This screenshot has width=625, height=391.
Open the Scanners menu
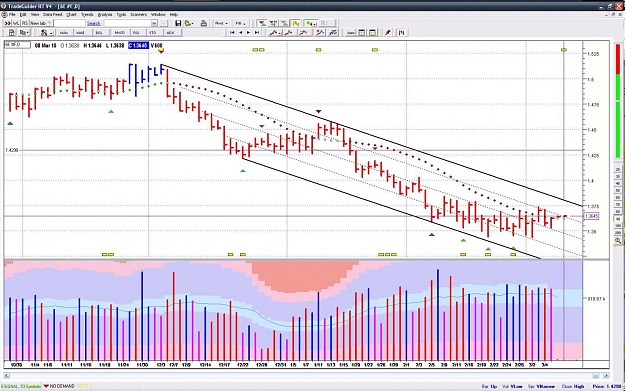pos(138,14)
